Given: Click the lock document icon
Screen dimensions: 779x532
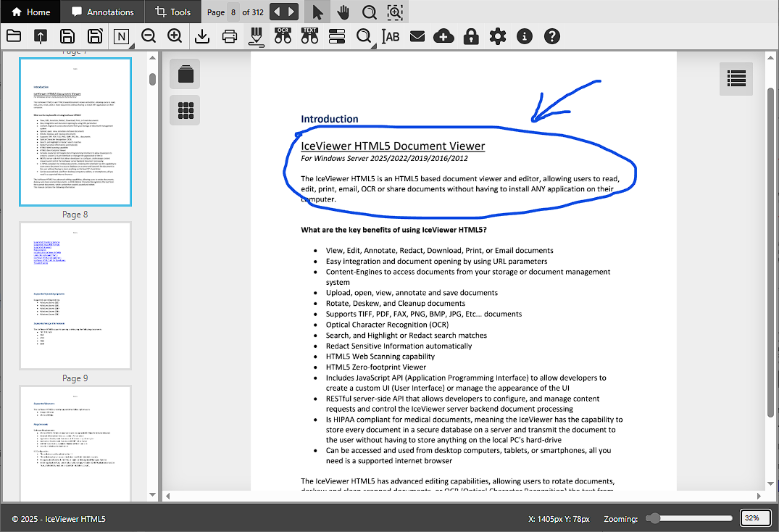Looking at the screenshot, I should pos(471,36).
